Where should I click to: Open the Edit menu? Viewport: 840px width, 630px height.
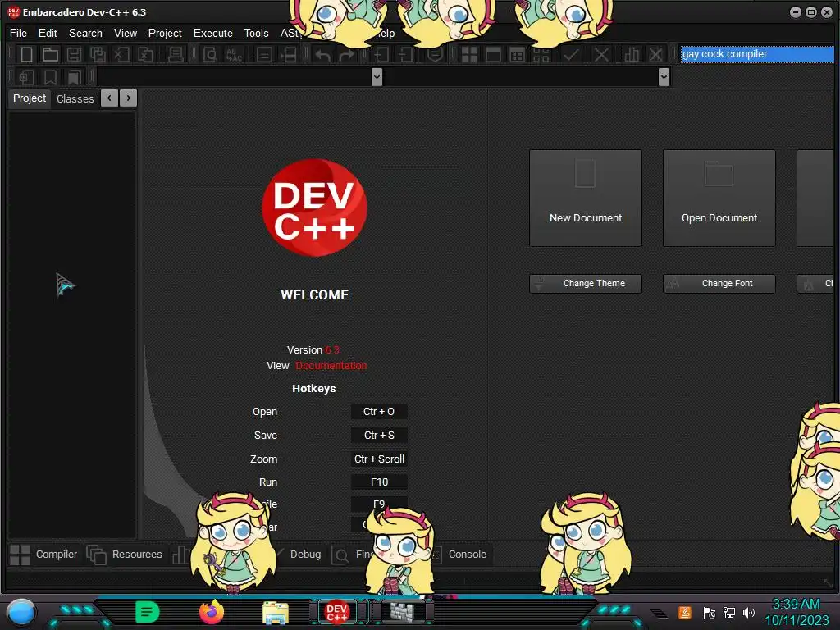48,33
